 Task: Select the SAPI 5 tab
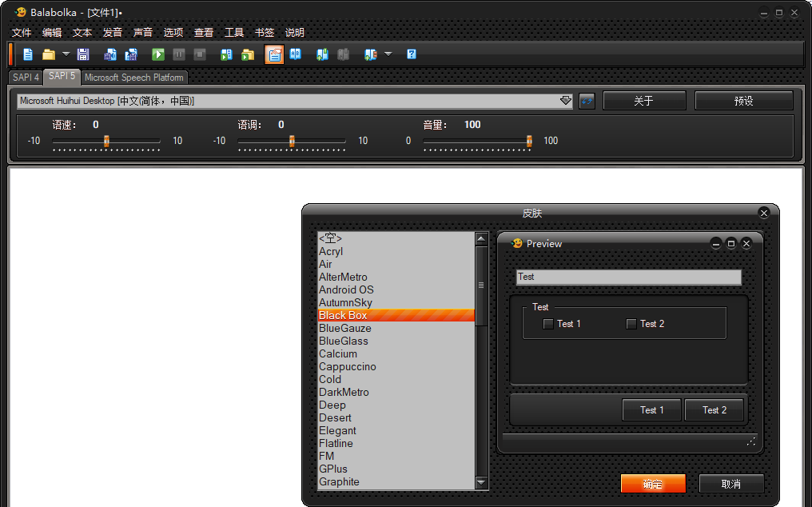tap(62, 76)
